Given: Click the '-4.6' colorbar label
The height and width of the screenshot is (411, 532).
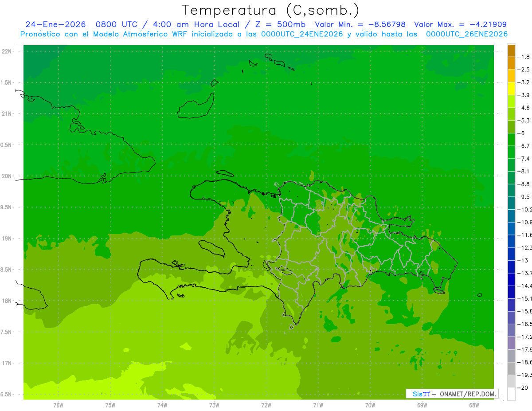Looking at the screenshot, I should 524,108.
